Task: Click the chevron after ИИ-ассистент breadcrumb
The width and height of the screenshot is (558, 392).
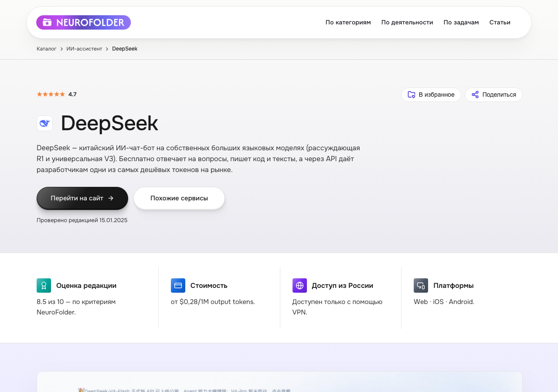Action: click(107, 49)
